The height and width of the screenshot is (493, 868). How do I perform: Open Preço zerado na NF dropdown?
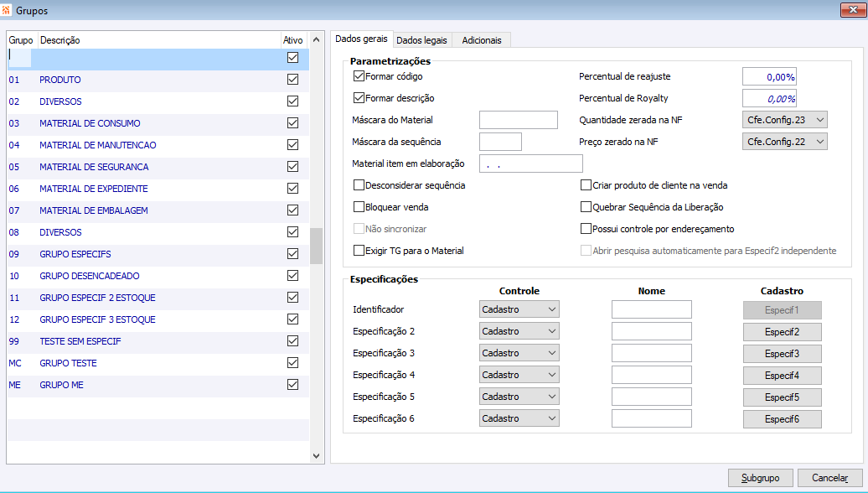click(784, 142)
